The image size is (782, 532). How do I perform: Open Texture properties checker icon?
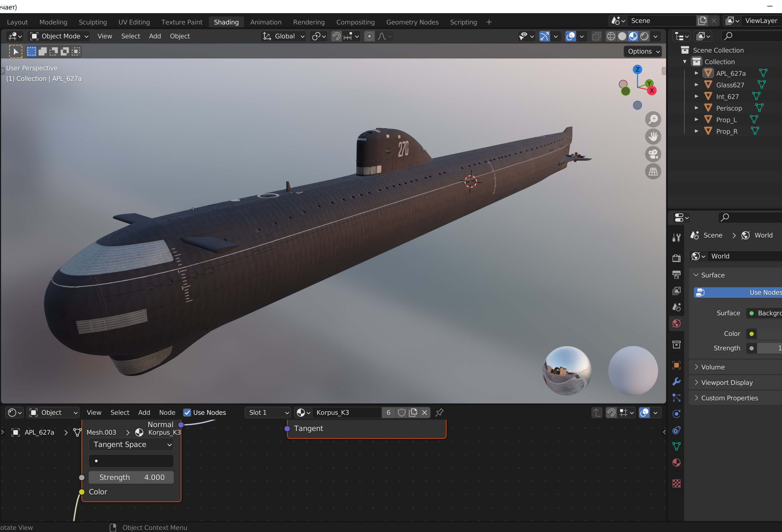click(x=676, y=484)
